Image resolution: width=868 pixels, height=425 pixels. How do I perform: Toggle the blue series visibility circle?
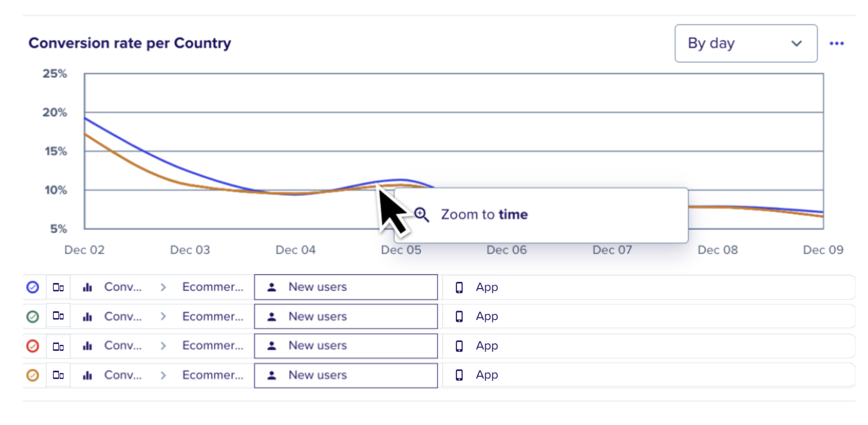click(x=32, y=288)
